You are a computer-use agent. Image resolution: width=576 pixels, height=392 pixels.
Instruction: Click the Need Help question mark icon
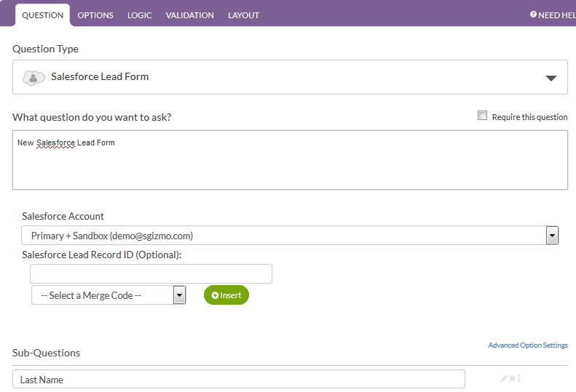coord(533,15)
